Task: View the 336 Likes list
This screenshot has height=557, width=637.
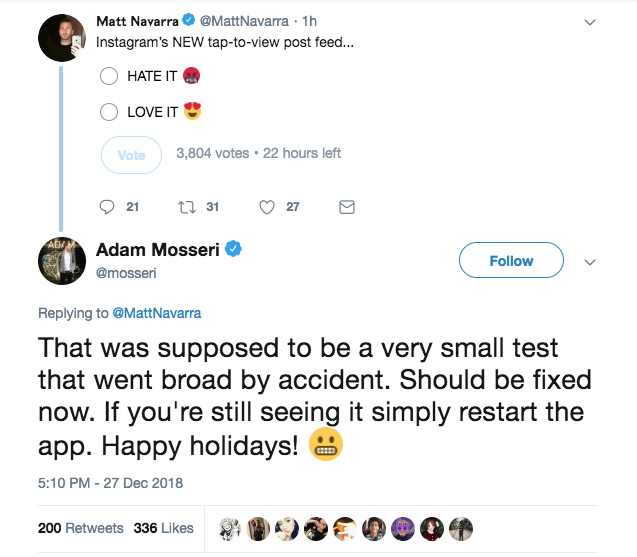Action: [x=163, y=528]
